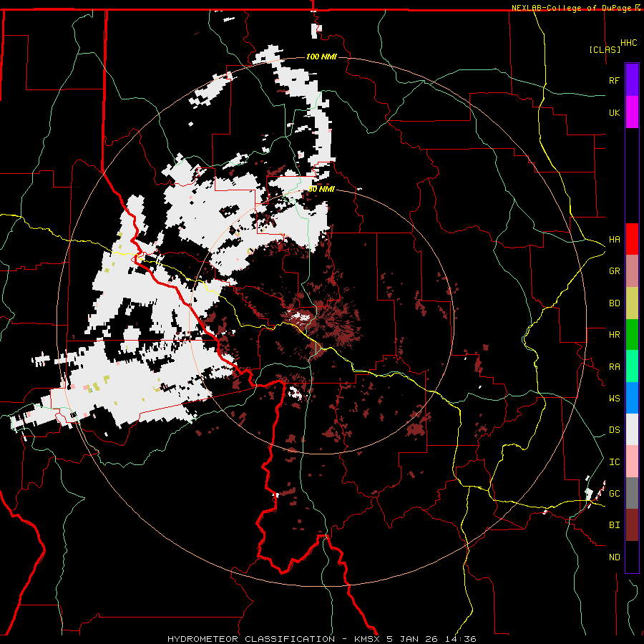
Task: Click the white DS legend color swatch
Action: click(x=632, y=429)
